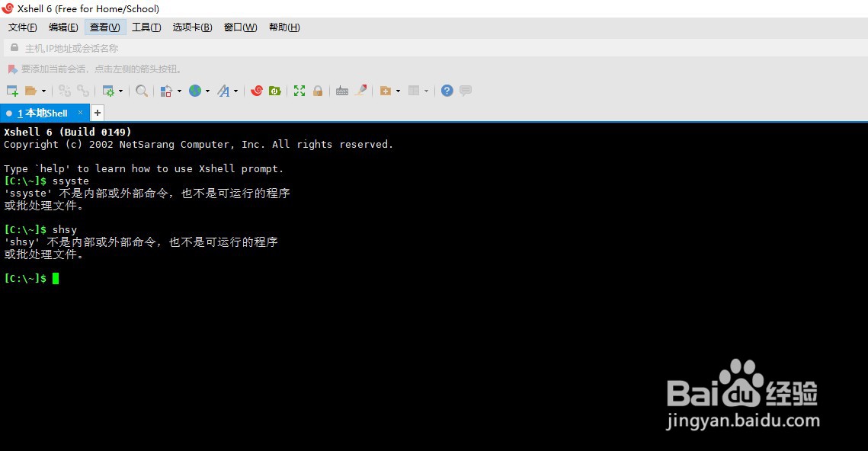Click the Find magnifier icon
Screen dimensions: 868x451
tap(142, 91)
